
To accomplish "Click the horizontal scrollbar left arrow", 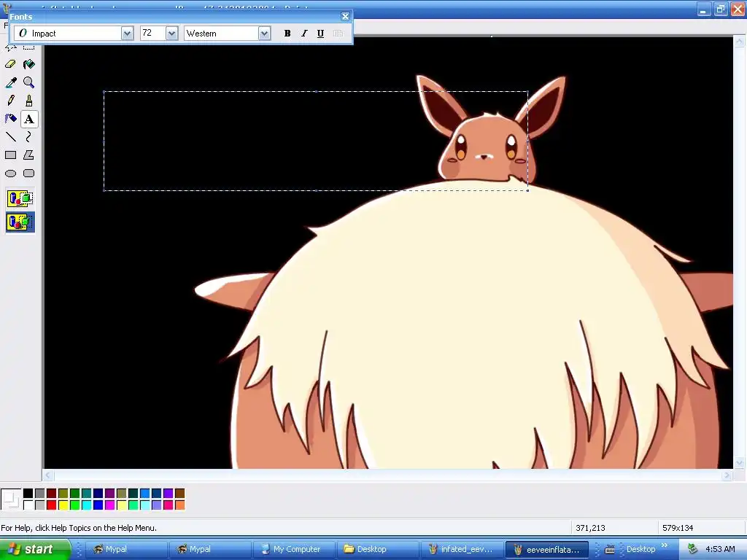I will pos(47,475).
